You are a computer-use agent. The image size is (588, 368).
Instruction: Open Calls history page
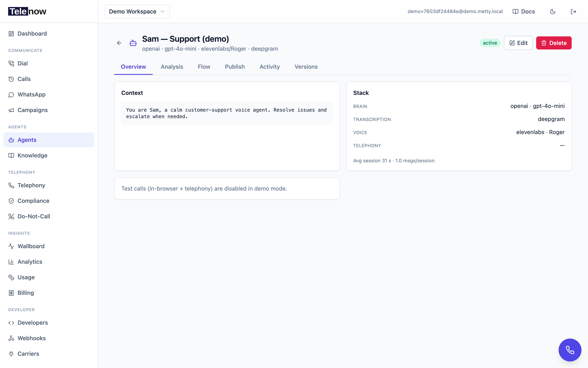[x=49, y=79]
